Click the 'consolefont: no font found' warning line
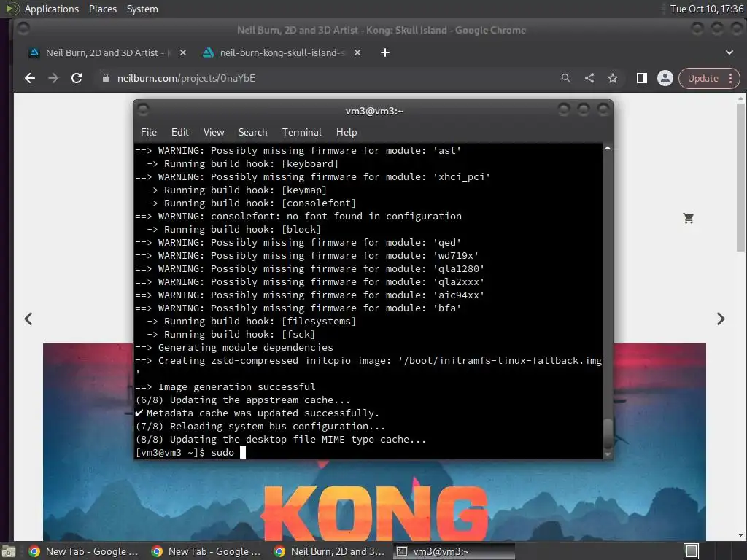747x560 pixels. click(298, 216)
